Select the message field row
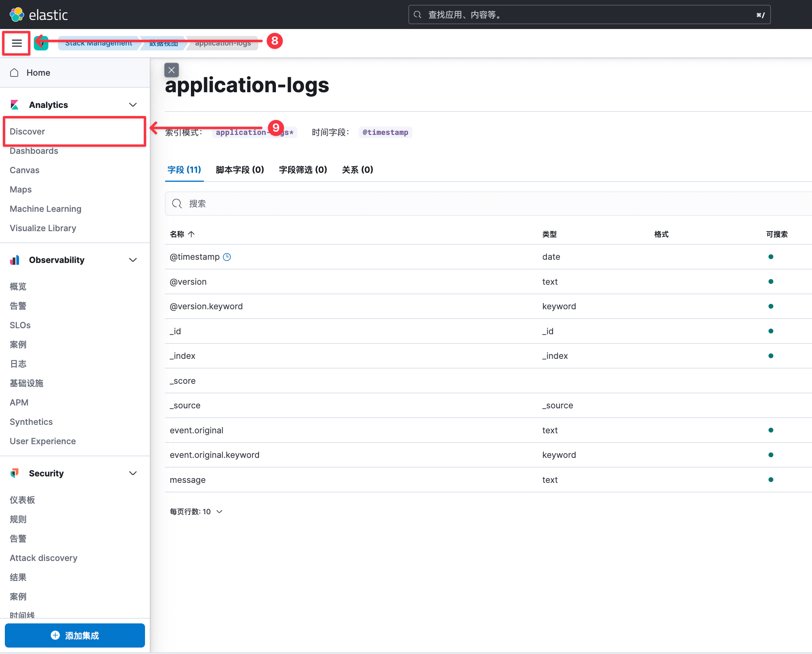 pyautogui.click(x=488, y=480)
